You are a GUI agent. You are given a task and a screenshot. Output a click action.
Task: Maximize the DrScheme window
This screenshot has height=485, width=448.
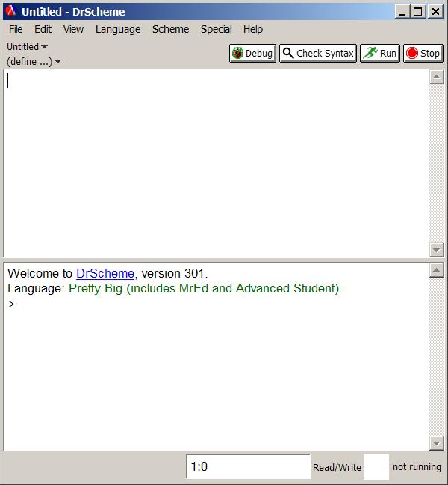[x=418, y=12]
